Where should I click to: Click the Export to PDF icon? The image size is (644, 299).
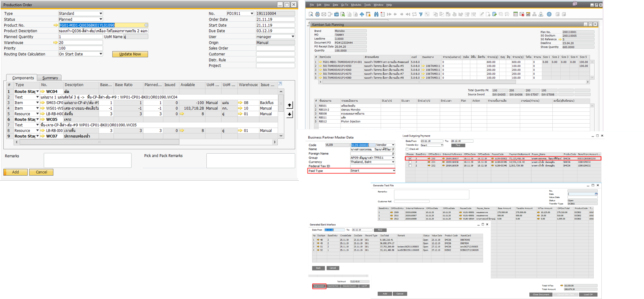point(355,14)
